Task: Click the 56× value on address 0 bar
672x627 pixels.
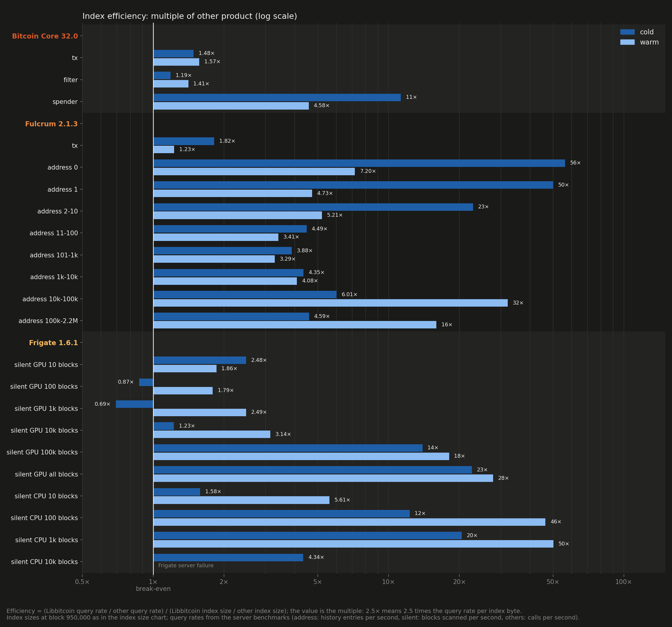Action: (575, 163)
